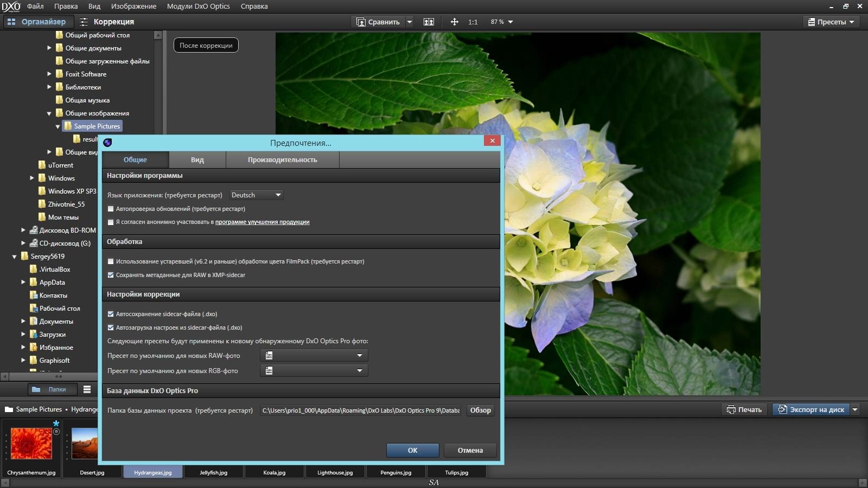Click the list view icon beside Папки
This screenshot has width=868, height=488.
(x=87, y=389)
